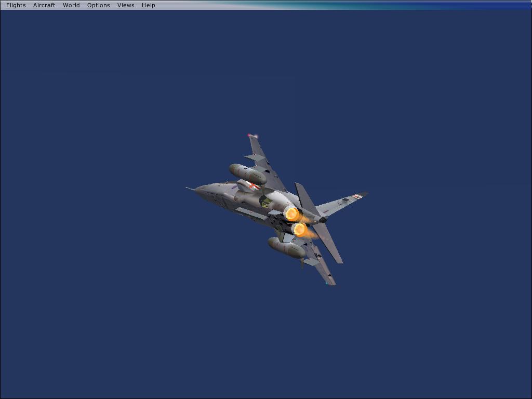
Task: Open the Options menu
Action: coord(98,5)
